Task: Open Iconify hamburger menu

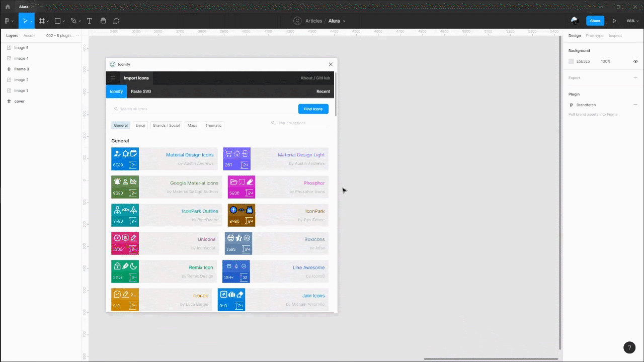Action: click(113, 78)
